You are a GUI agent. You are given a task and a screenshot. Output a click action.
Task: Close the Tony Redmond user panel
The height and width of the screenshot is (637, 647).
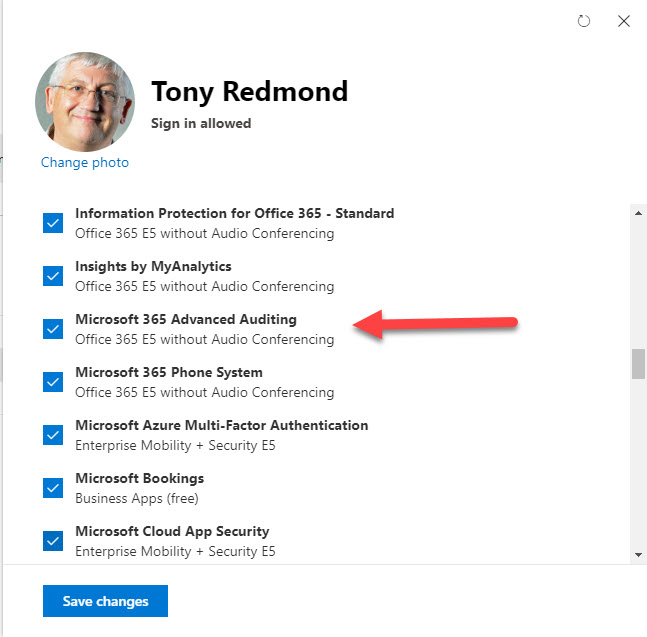(x=623, y=21)
